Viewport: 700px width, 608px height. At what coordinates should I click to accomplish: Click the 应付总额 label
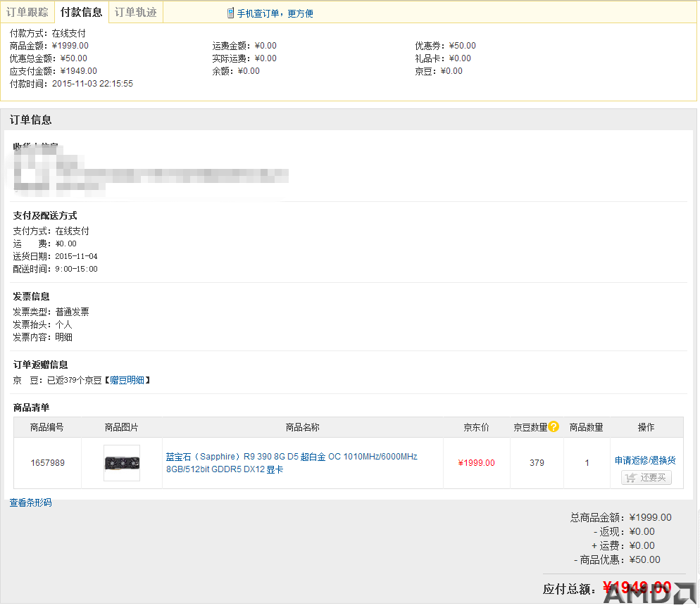point(570,589)
